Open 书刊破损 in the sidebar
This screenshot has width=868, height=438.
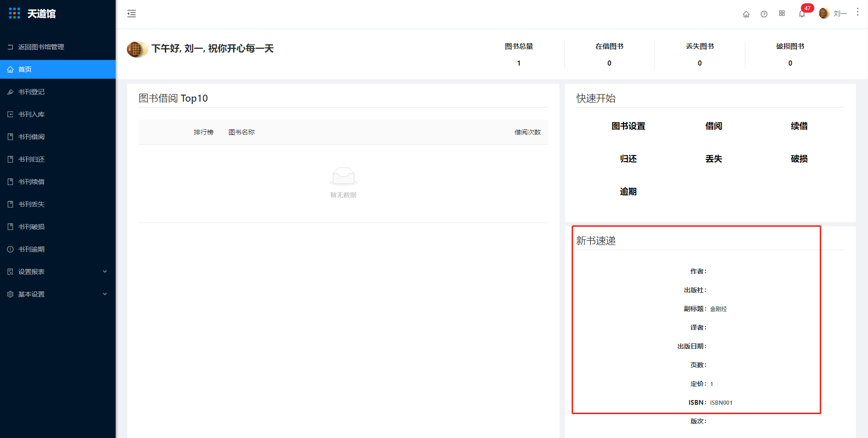pos(58,227)
